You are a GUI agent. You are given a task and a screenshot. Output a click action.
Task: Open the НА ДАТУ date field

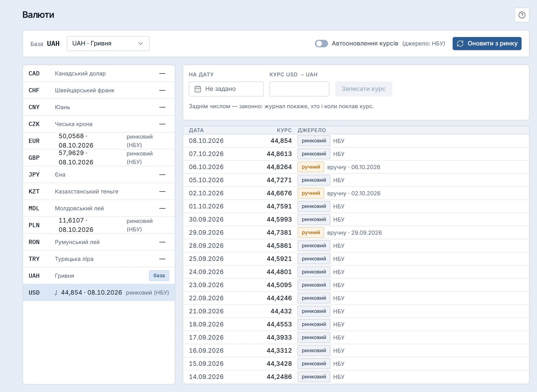point(226,89)
